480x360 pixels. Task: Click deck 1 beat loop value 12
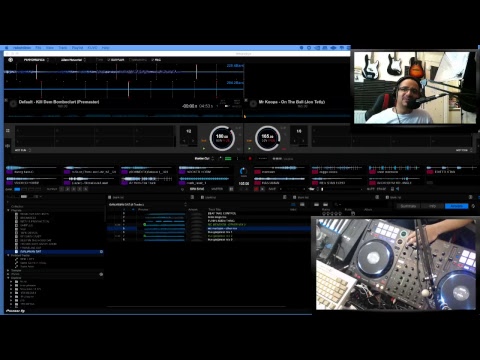(x=189, y=131)
